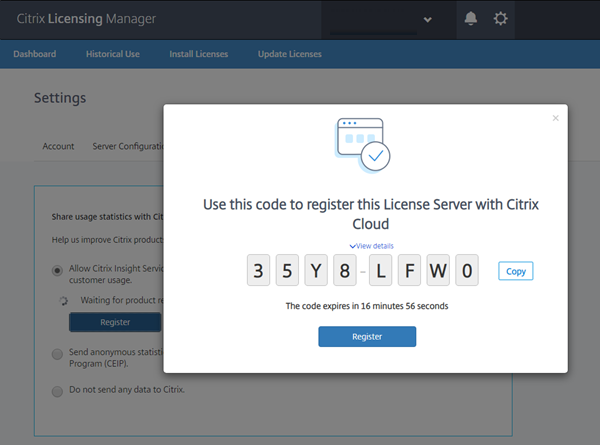This screenshot has width=600, height=445.
Task: Copy the registration code
Action: click(x=516, y=271)
